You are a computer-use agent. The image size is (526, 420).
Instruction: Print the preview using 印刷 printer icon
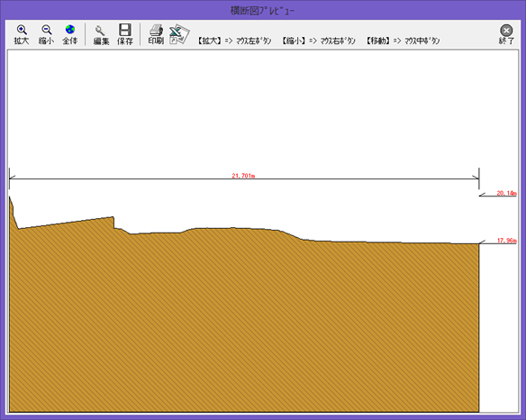pyautogui.click(x=156, y=34)
